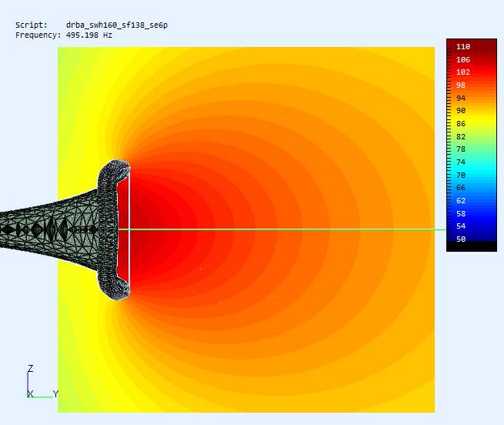504x425 pixels.
Task: Click the 66 level on color legend
Action: pyautogui.click(x=461, y=188)
